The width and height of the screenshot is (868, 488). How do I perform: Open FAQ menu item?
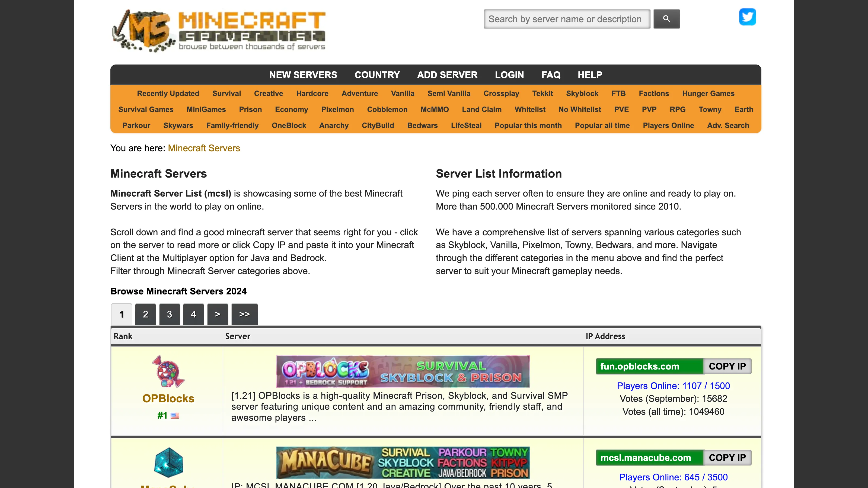[551, 75]
